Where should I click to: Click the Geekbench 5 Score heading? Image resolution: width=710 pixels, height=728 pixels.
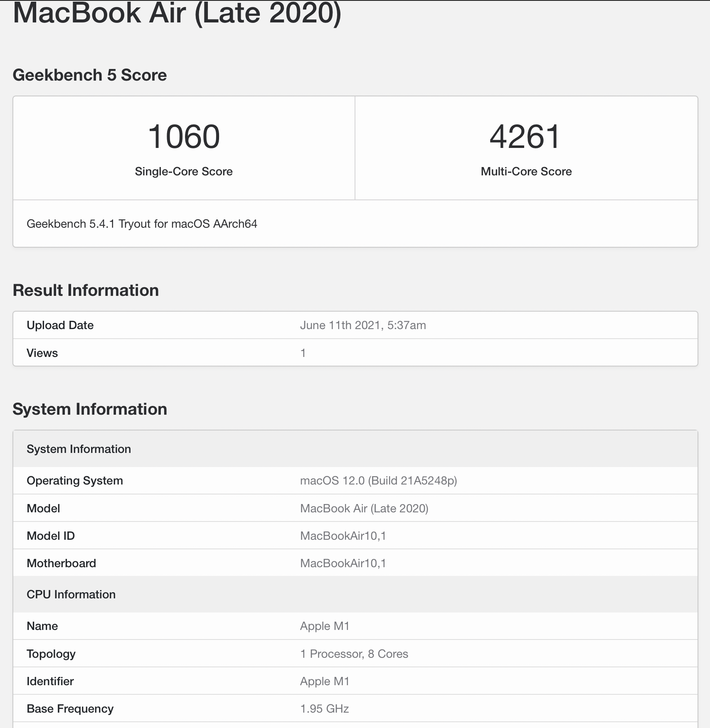[89, 75]
